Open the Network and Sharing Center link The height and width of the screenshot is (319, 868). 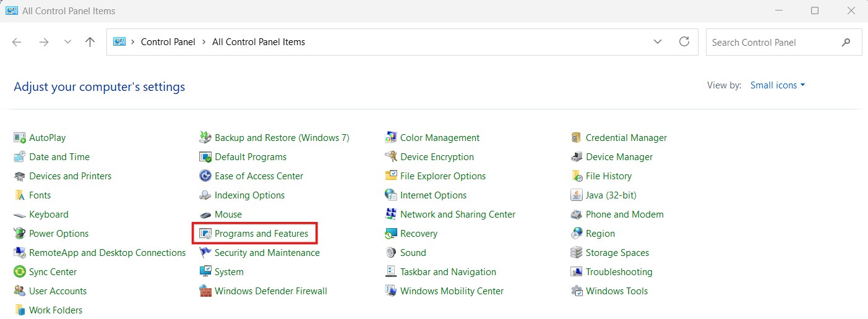(458, 215)
